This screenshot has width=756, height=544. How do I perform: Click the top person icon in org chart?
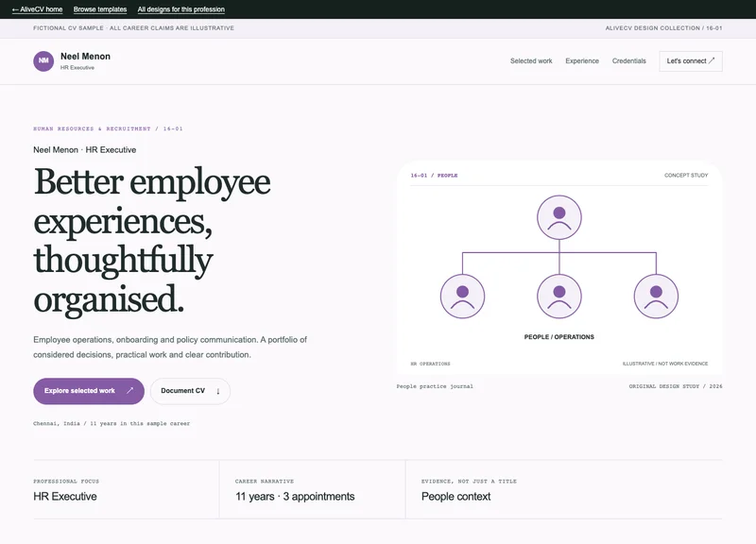point(558,217)
